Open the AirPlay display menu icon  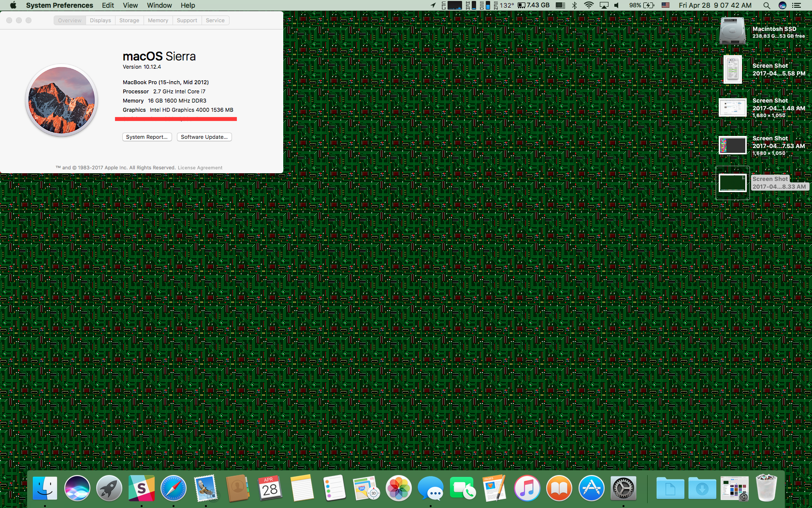(x=604, y=5)
